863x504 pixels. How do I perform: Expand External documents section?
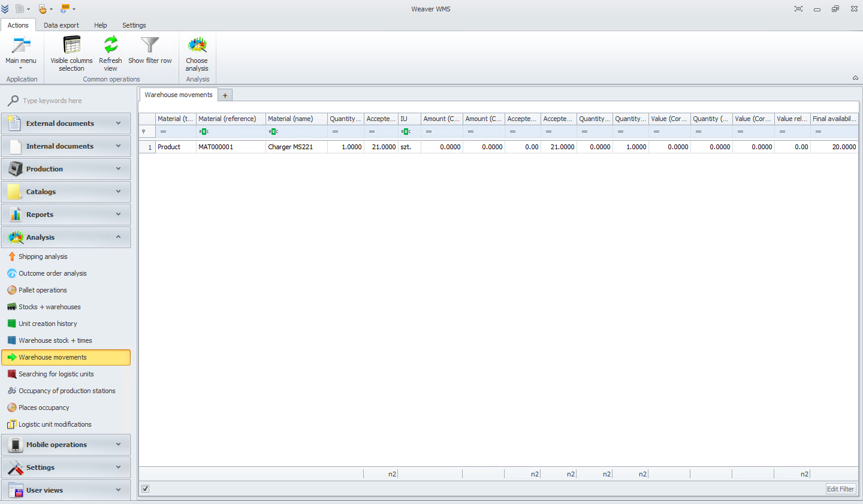66,123
